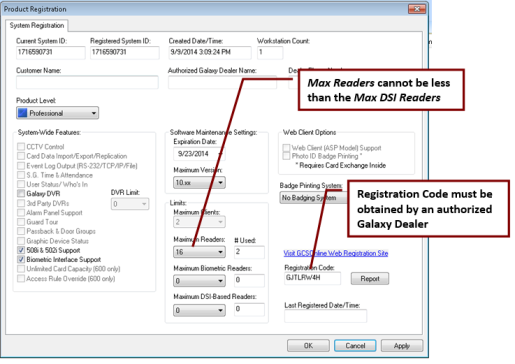Screen dimensions: 515x364
Task: Click the DSI-Based Readers used count field
Action: (x=249, y=310)
